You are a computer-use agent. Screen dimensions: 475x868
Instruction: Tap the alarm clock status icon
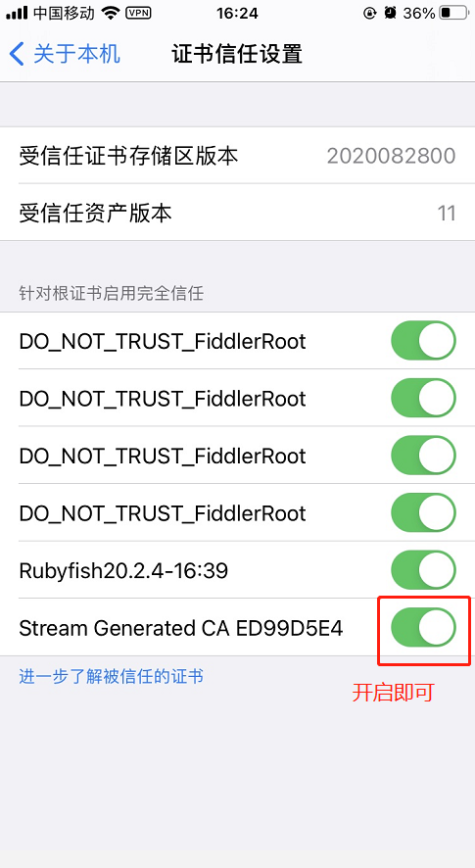(391, 14)
